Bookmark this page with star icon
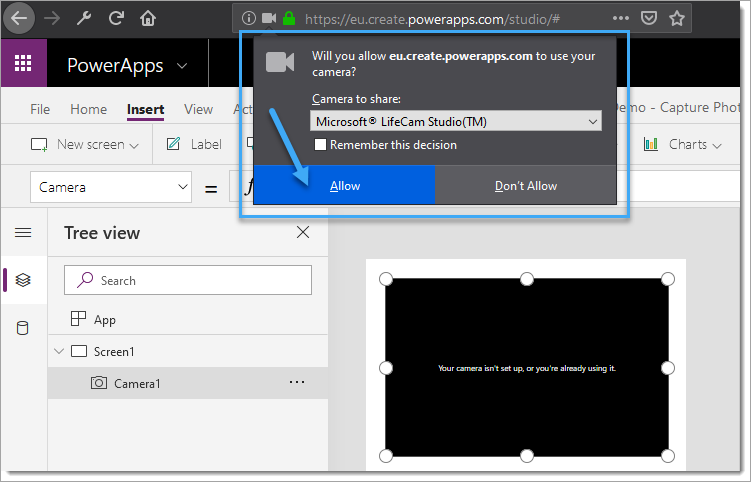751x482 pixels. [x=677, y=19]
